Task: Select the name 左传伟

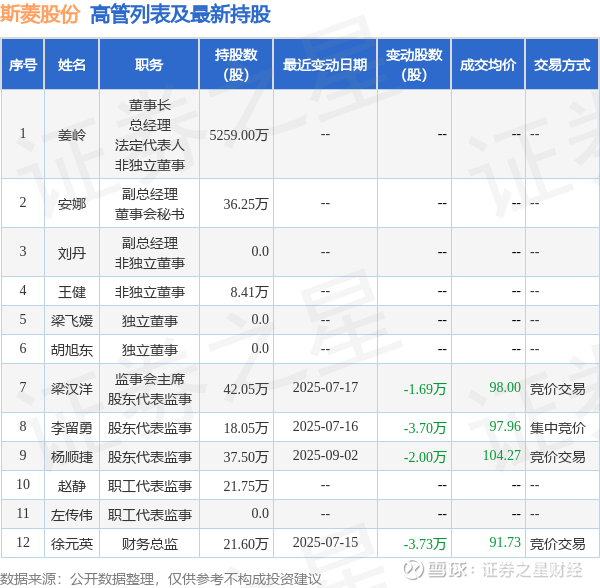Action: point(72,515)
